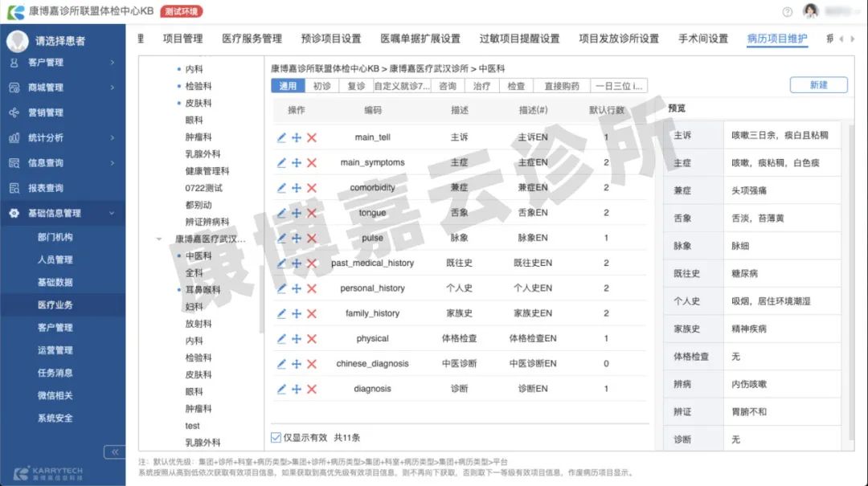The width and height of the screenshot is (868, 486).
Task: Switch to the 手术间设置 tab
Action: pos(702,39)
